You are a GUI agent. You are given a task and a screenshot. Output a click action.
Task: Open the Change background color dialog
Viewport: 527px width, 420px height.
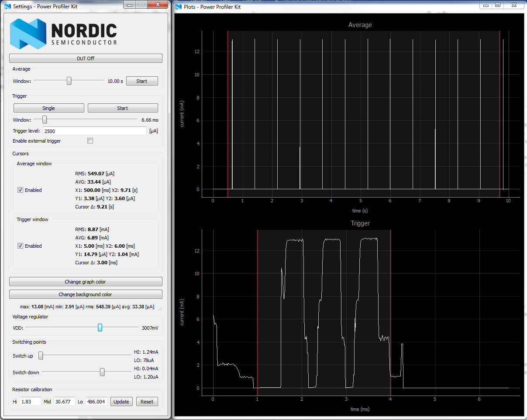click(x=86, y=294)
